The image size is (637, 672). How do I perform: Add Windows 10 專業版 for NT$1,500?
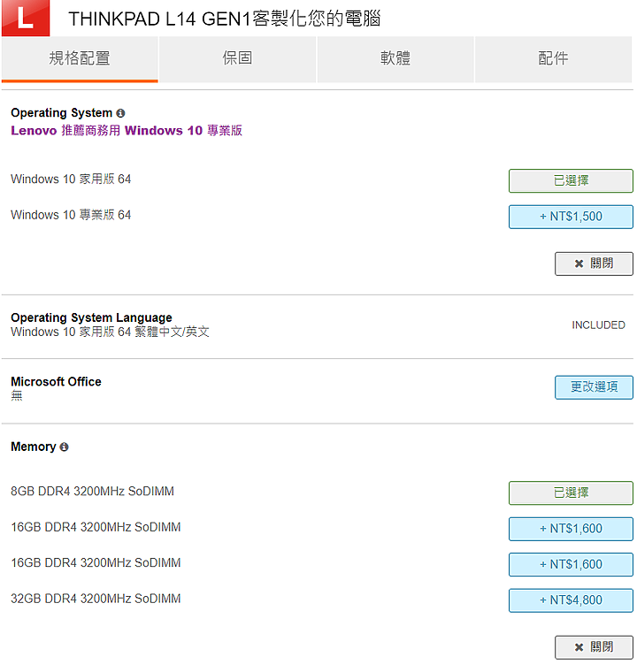click(571, 217)
